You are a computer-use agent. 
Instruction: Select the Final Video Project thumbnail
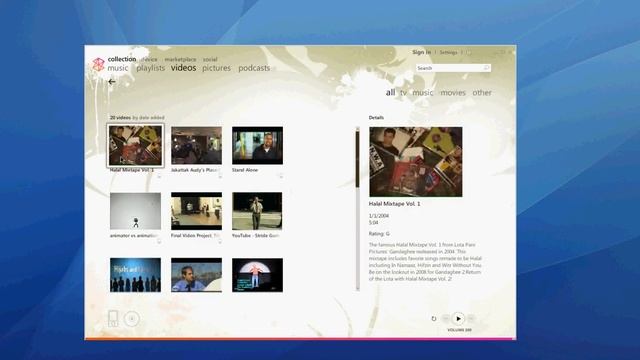pyautogui.click(x=196, y=211)
